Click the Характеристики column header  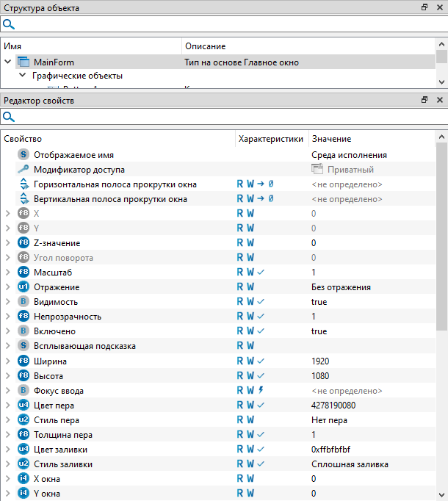270,139
